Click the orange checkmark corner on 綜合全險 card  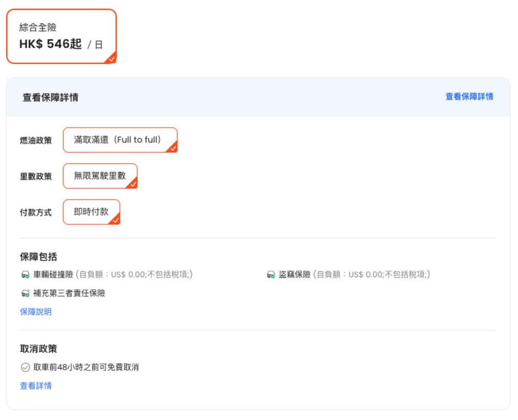(x=111, y=59)
